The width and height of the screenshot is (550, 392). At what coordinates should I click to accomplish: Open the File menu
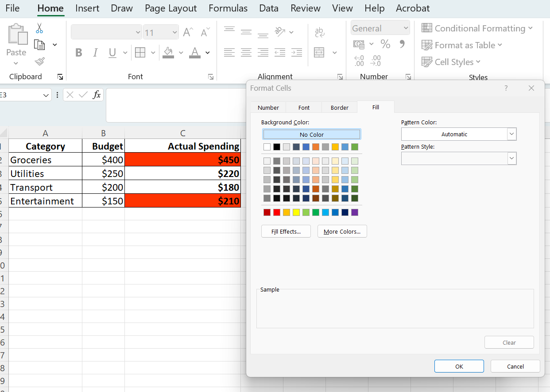point(12,8)
